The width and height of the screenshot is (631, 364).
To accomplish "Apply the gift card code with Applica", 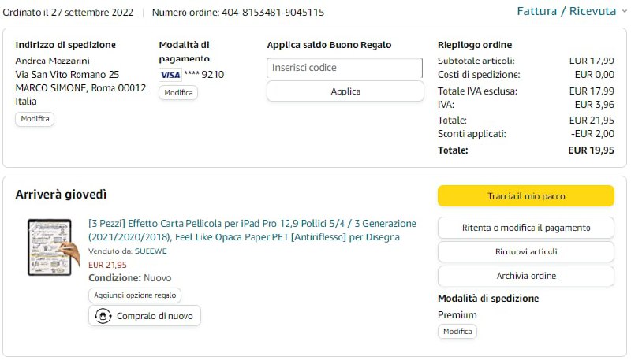I will click(x=345, y=91).
